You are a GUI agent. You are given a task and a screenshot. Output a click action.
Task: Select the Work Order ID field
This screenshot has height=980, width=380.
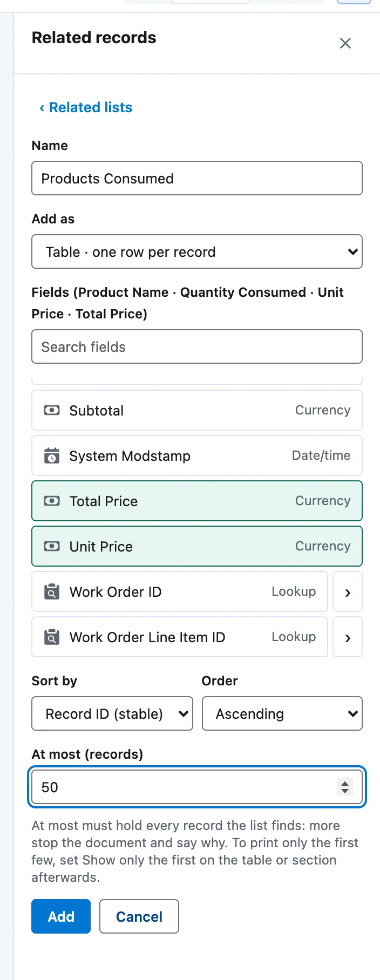(180, 591)
